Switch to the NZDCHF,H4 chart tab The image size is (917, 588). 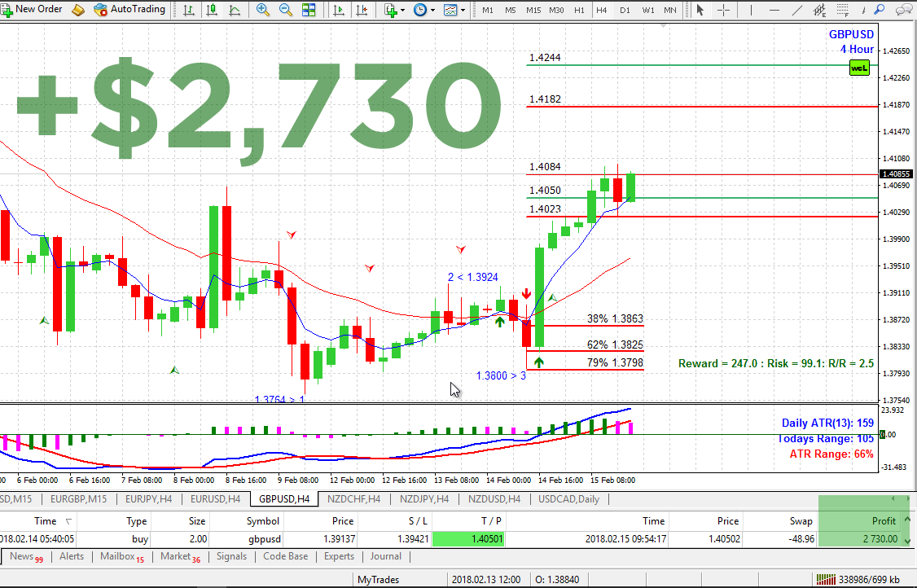click(353, 499)
